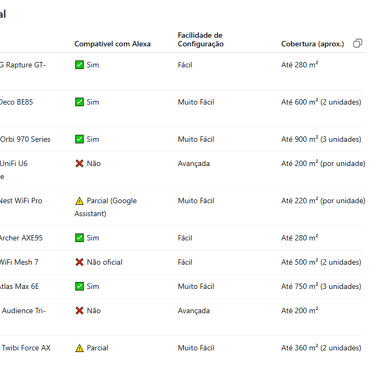Click warning triangle in Twibi Force AX row
The image size is (375, 366).
(79, 348)
